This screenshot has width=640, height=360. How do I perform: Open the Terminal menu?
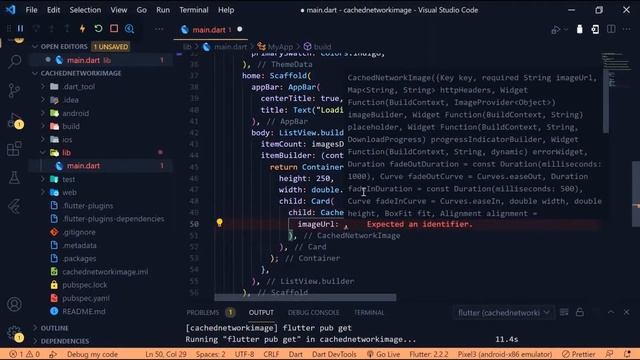[x=193, y=10]
